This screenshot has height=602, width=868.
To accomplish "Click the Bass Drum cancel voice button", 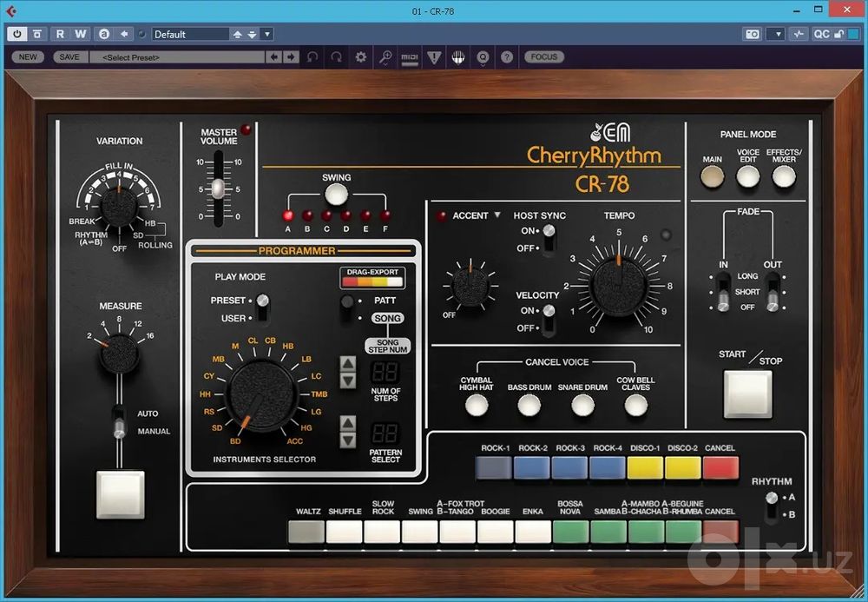I will [529, 406].
